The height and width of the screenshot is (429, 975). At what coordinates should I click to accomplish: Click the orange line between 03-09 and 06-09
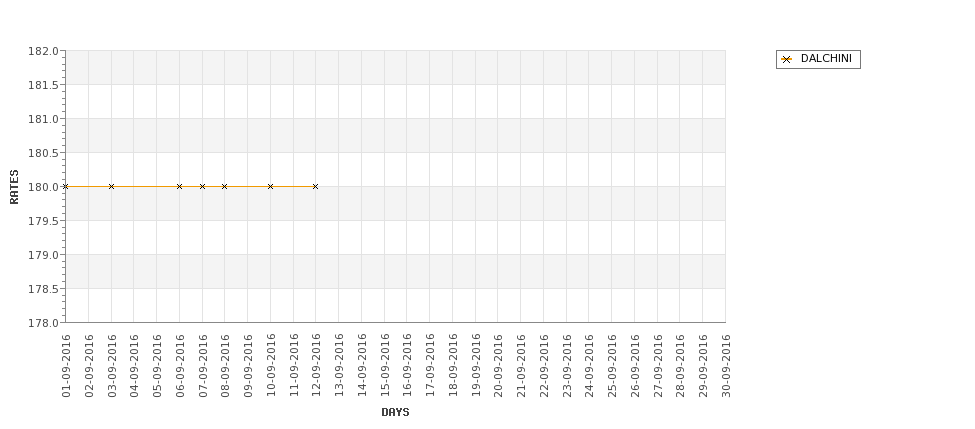click(146, 187)
